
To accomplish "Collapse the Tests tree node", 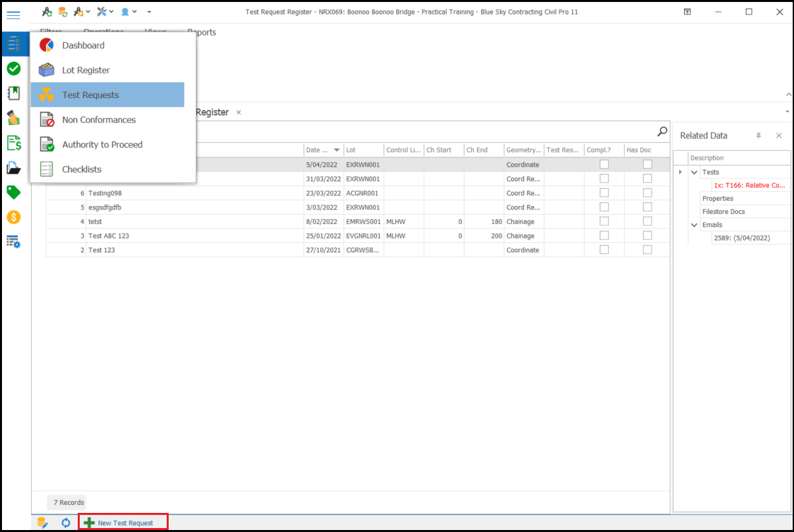I will tap(694, 173).
